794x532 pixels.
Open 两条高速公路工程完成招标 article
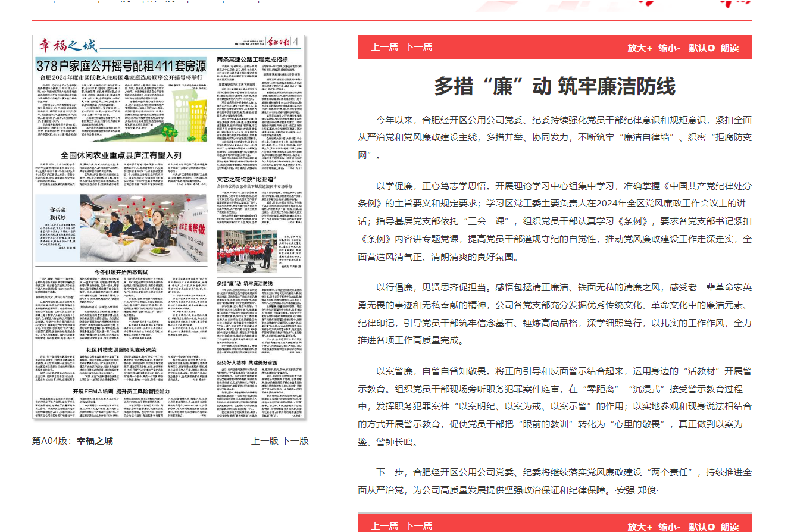(x=252, y=59)
